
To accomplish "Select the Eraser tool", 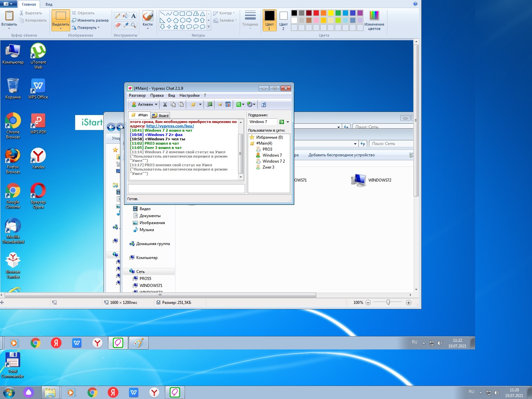I will pos(118,25).
